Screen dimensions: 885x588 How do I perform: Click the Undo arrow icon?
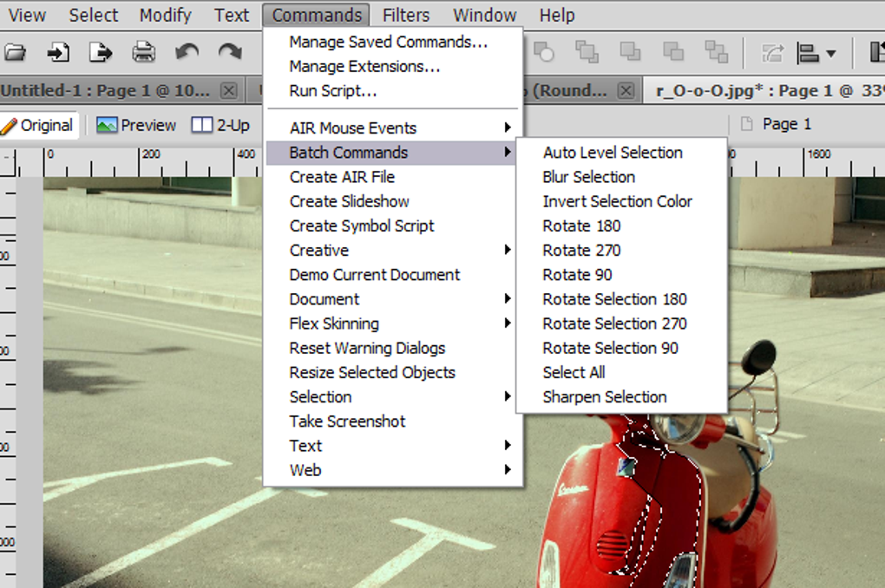(x=187, y=53)
